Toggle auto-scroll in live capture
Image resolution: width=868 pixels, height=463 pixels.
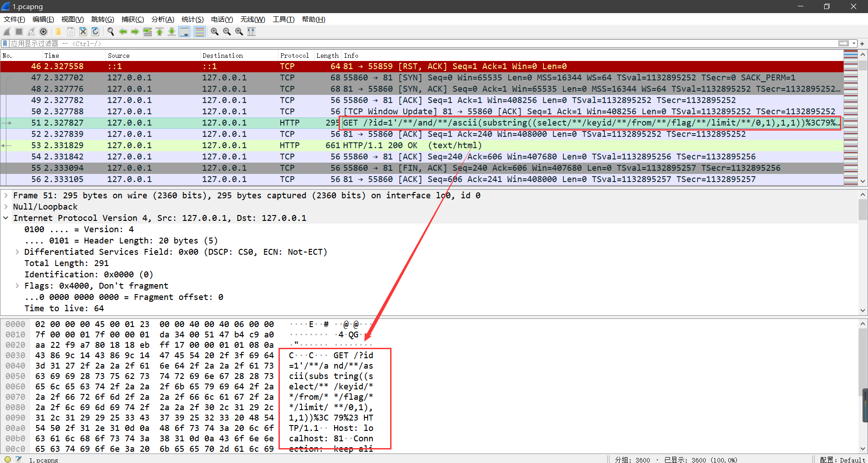tap(184, 32)
